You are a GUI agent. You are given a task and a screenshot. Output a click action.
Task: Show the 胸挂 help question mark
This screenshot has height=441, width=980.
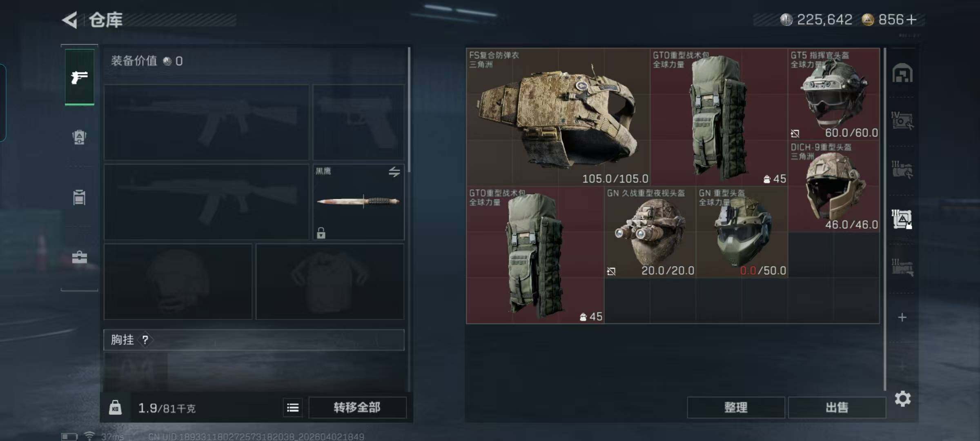click(145, 340)
